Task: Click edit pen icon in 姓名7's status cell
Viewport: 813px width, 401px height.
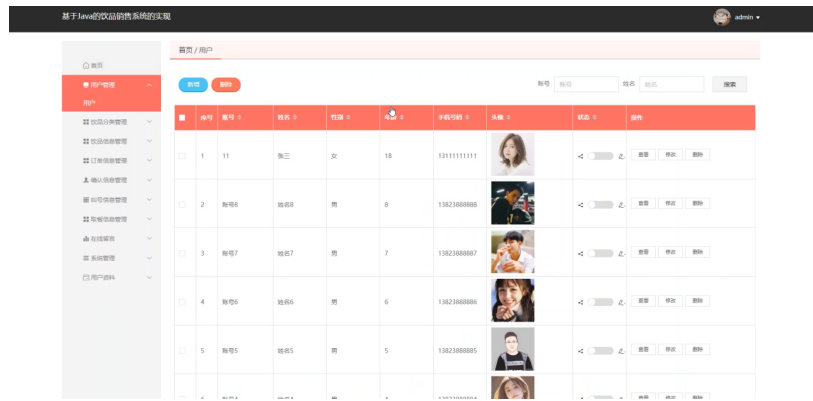Action: pyautogui.click(x=622, y=254)
